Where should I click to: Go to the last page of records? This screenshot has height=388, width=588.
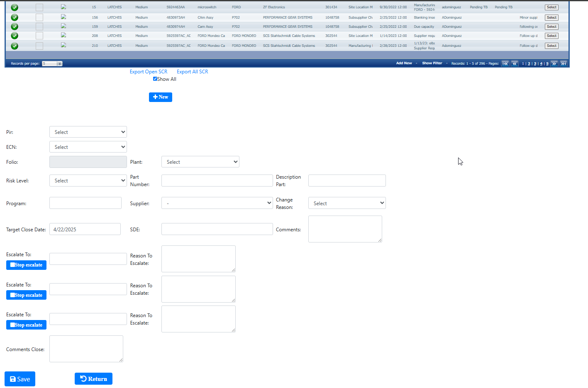coord(563,63)
